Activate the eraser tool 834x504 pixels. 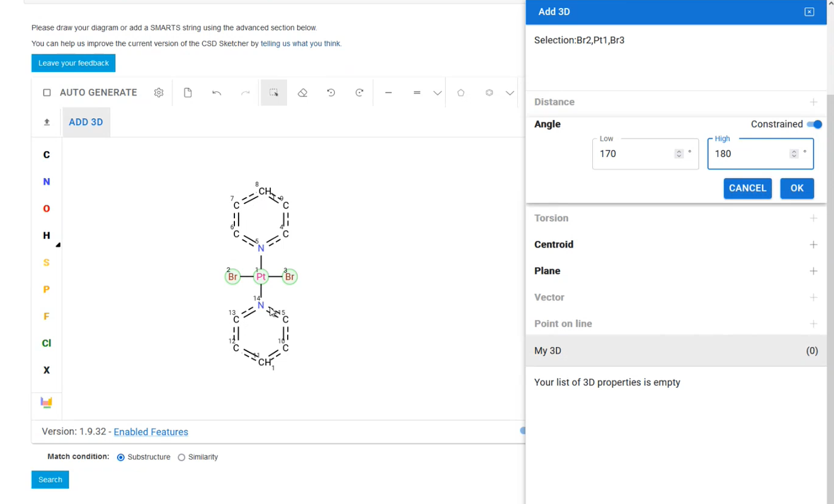302,93
